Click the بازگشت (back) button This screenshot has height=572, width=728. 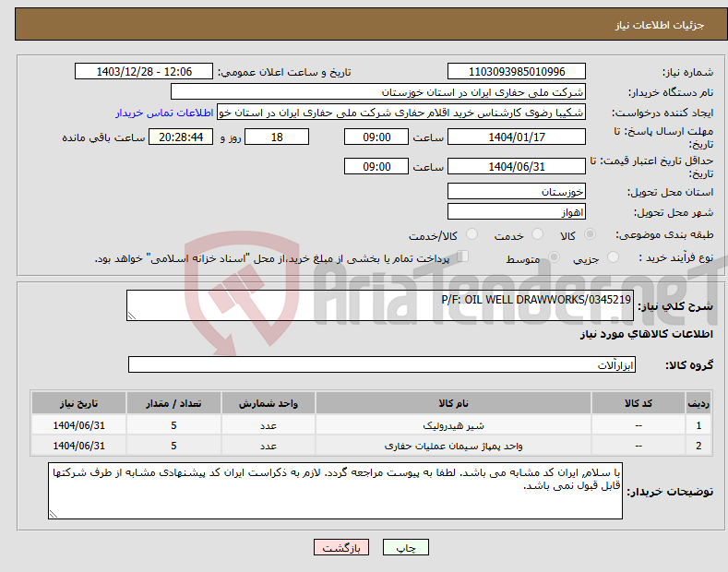[341, 547]
